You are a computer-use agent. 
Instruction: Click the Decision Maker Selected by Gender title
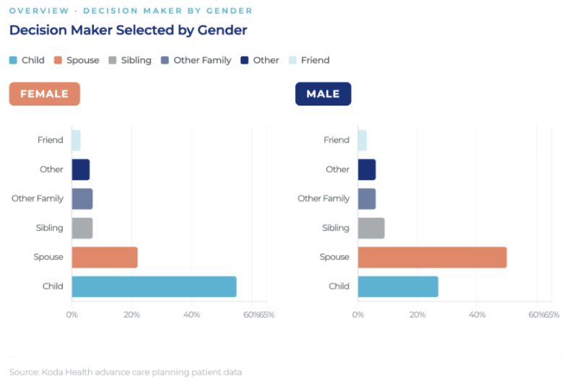click(x=129, y=30)
